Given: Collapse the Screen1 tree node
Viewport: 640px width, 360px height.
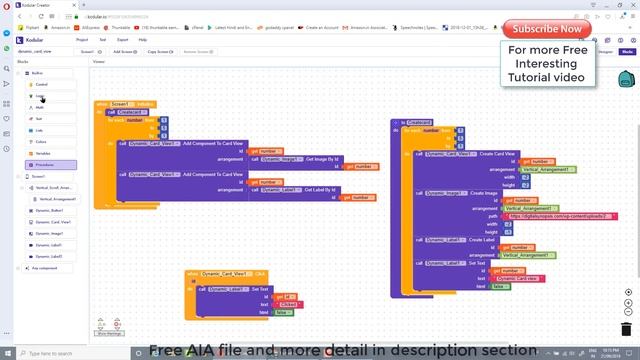Looking at the screenshot, I should click(x=18, y=176).
